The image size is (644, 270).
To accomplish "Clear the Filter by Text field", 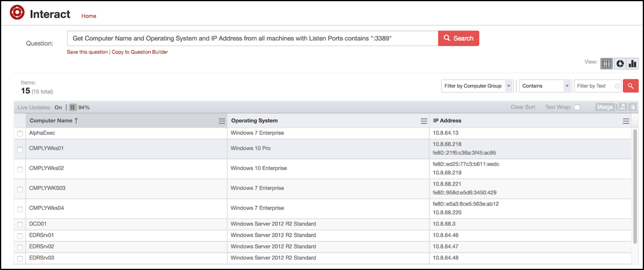I will 616,86.
